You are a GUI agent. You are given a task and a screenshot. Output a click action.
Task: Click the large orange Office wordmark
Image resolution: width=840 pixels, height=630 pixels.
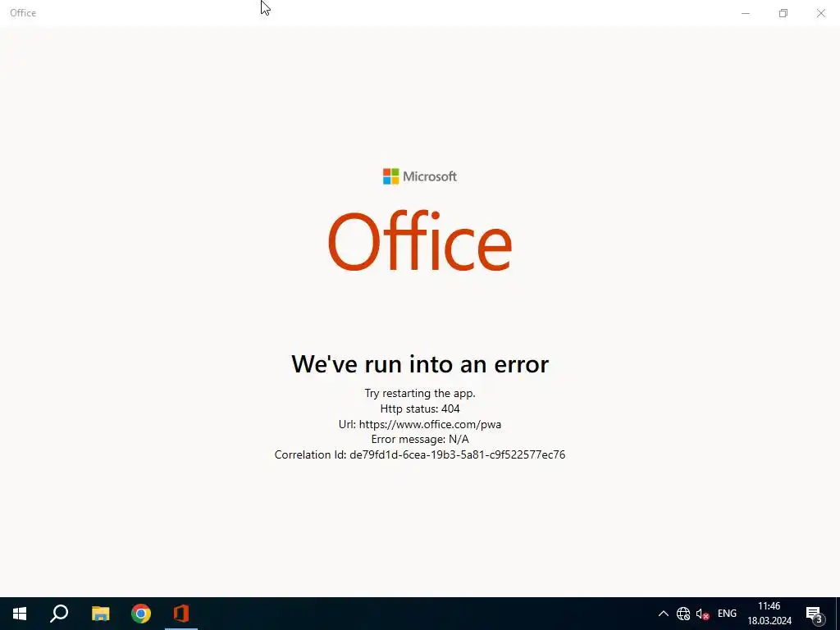(x=420, y=242)
